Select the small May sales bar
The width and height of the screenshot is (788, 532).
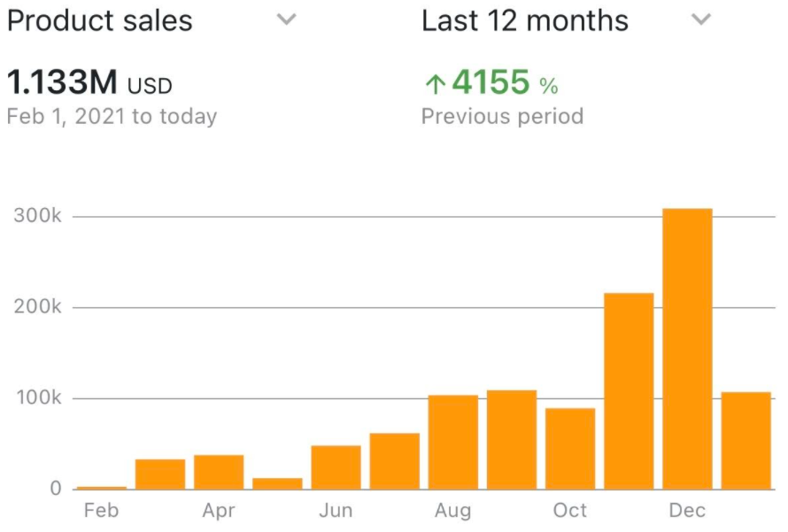(x=277, y=483)
